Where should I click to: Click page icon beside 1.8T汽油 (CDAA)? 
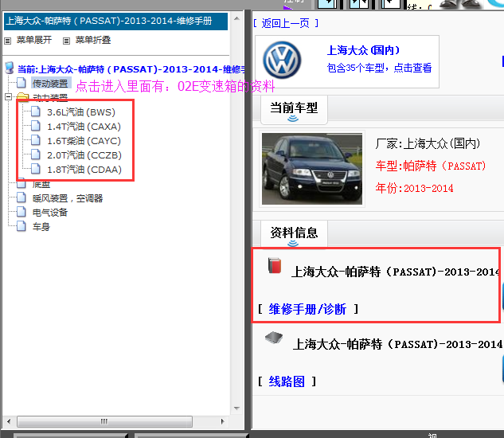pos(35,169)
